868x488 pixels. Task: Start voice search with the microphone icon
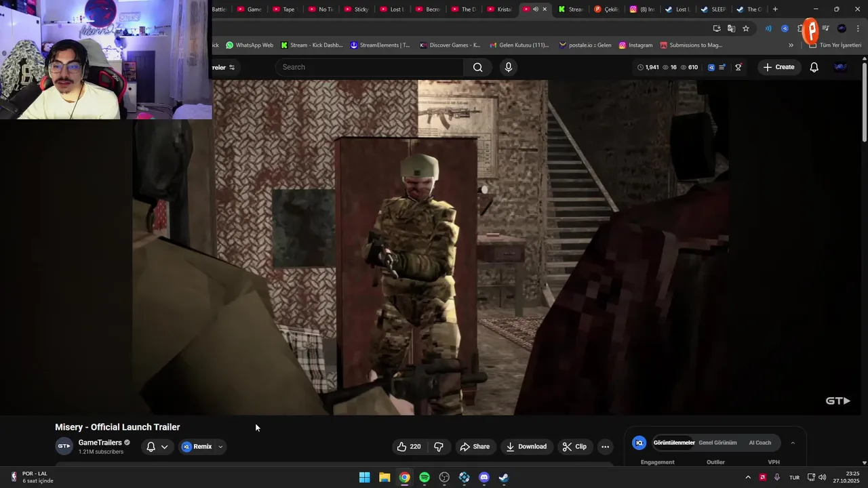pyautogui.click(x=509, y=67)
